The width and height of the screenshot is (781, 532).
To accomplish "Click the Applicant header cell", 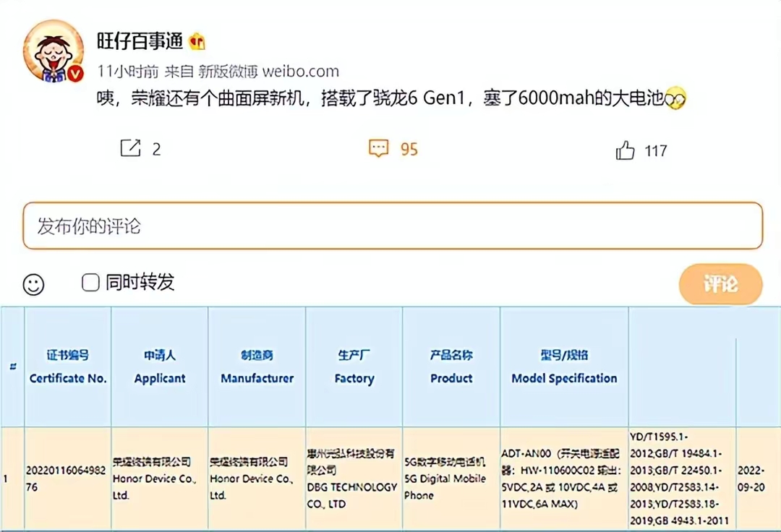I will pyautogui.click(x=158, y=369).
